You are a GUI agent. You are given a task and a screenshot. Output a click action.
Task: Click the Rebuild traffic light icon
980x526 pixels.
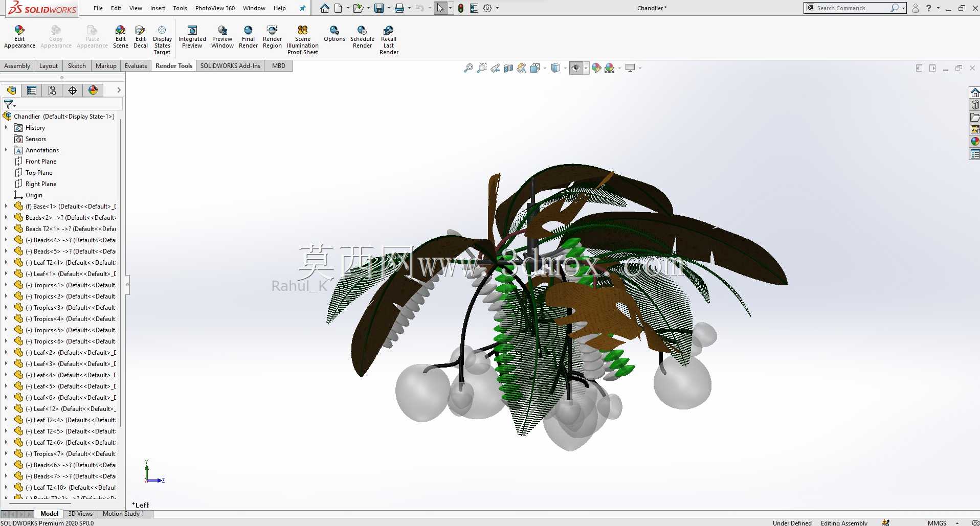[x=461, y=8]
